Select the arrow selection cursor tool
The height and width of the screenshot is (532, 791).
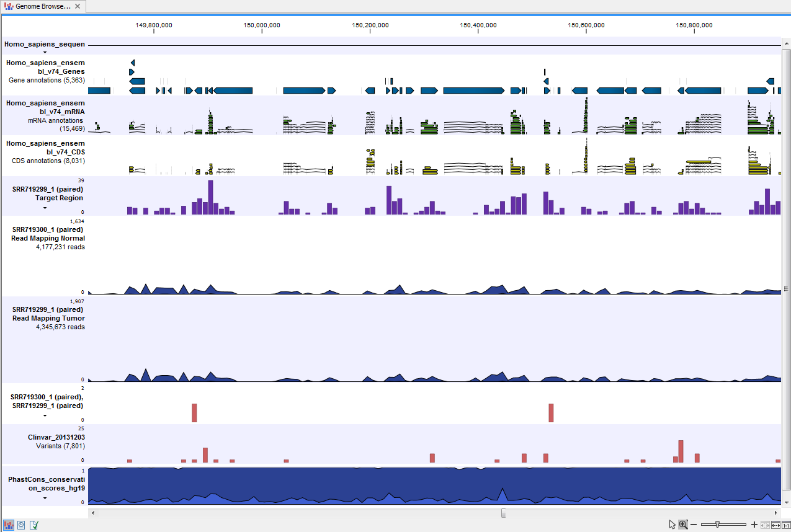pyautogui.click(x=673, y=525)
